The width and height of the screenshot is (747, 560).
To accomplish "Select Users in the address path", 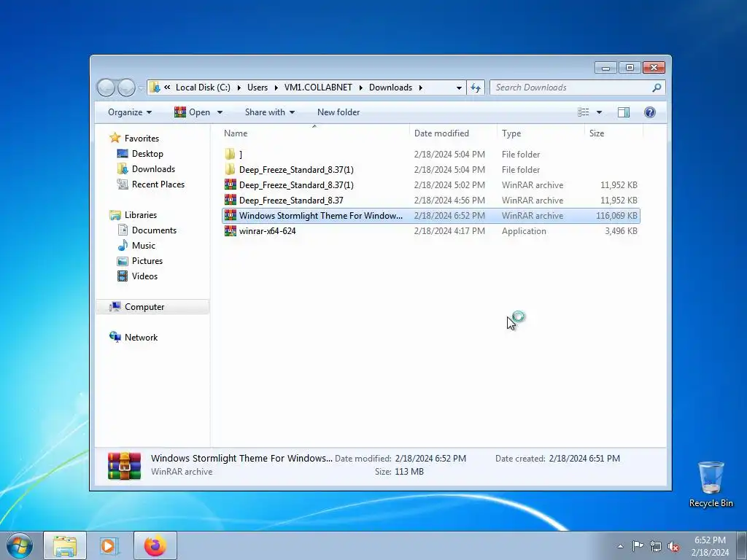I will [x=258, y=87].
